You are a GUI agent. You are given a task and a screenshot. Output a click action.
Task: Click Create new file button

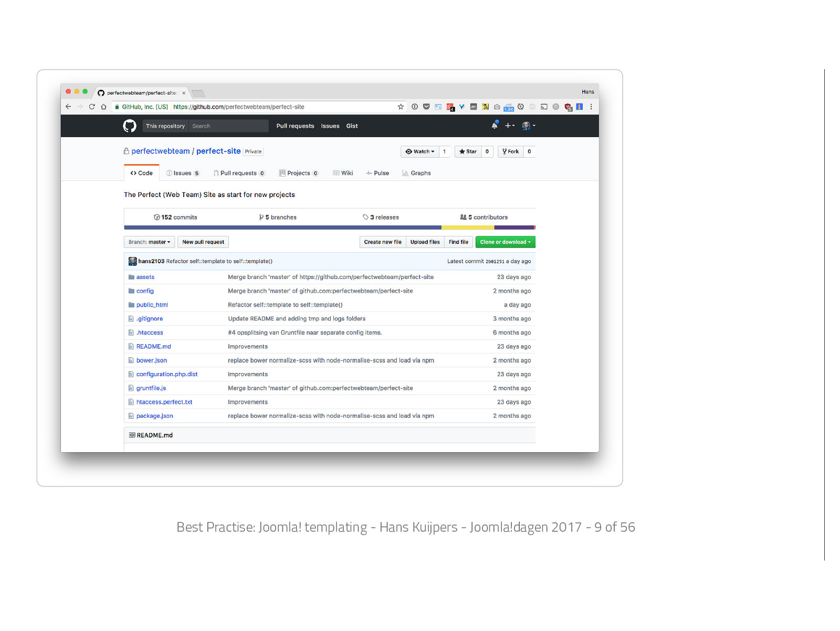(383, 242)
